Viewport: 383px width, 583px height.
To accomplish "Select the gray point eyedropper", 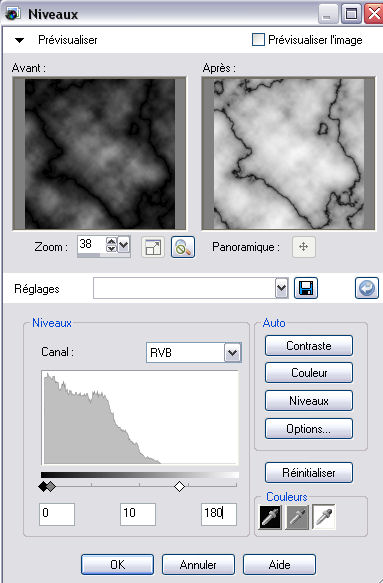I will pos(296,516).
